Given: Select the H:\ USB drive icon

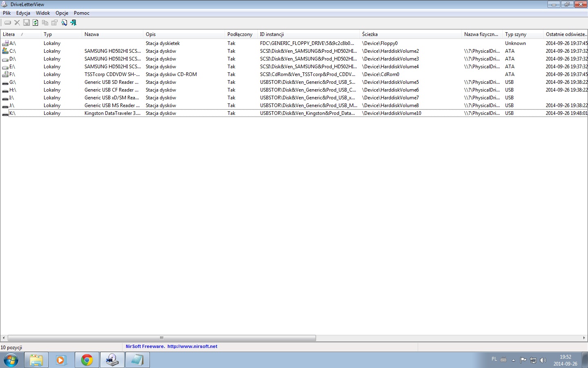Looking at the screenshot, I should tap(5, 90).
